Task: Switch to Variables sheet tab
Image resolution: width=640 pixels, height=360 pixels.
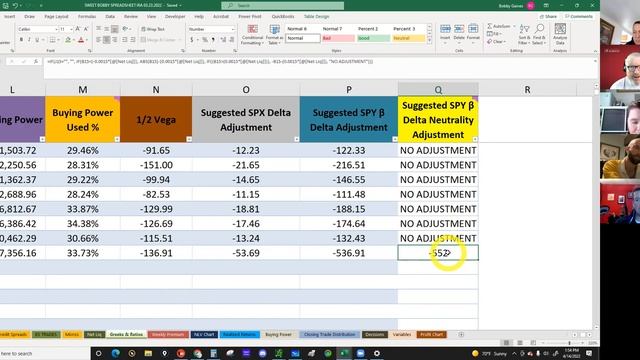Action: click(402, 334)
